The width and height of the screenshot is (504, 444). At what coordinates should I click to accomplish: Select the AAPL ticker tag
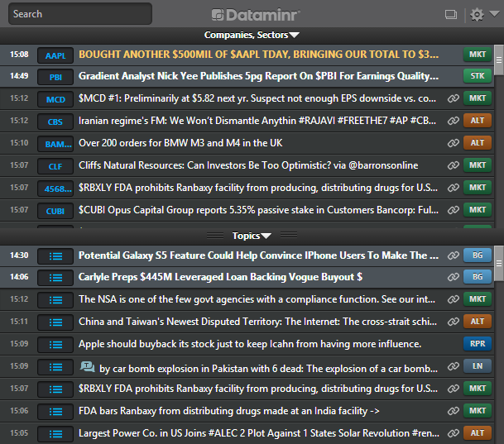click(55, 55)
